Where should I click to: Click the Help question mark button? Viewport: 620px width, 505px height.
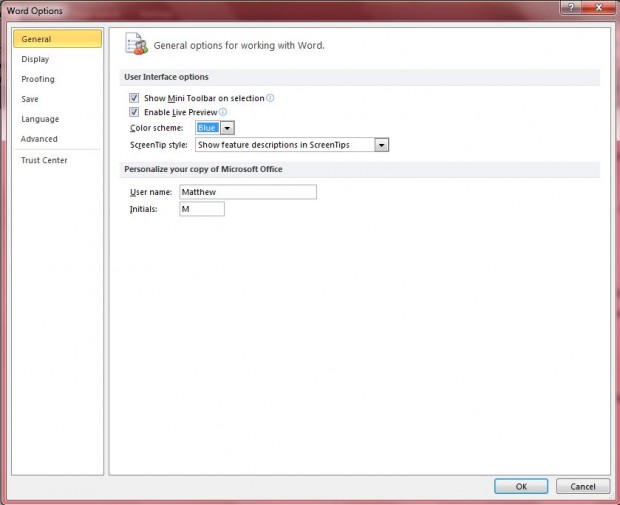[x=571, y=7]
